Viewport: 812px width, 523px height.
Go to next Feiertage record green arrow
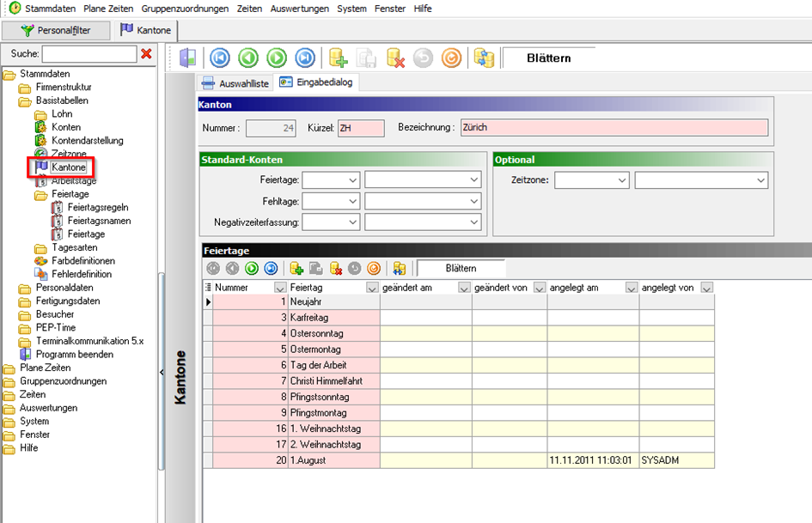(x=252, y=268)
